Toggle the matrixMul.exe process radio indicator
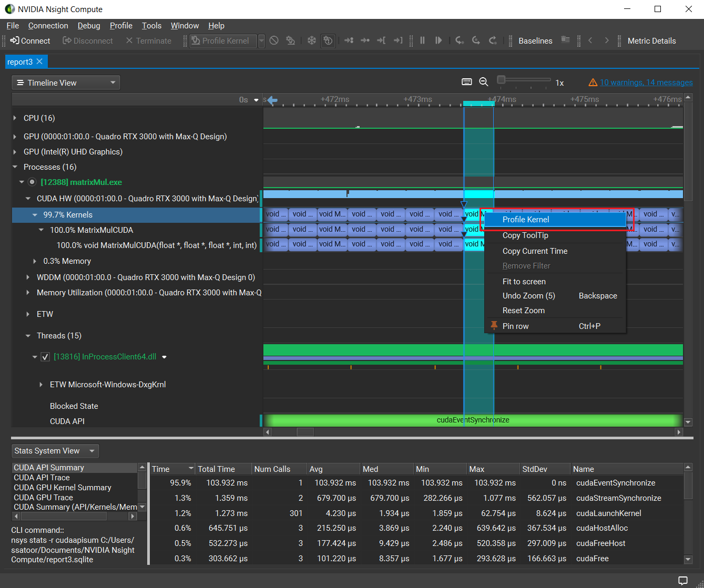Image resolution: width=704 pixels, height=588 pixels. [32, 182]
